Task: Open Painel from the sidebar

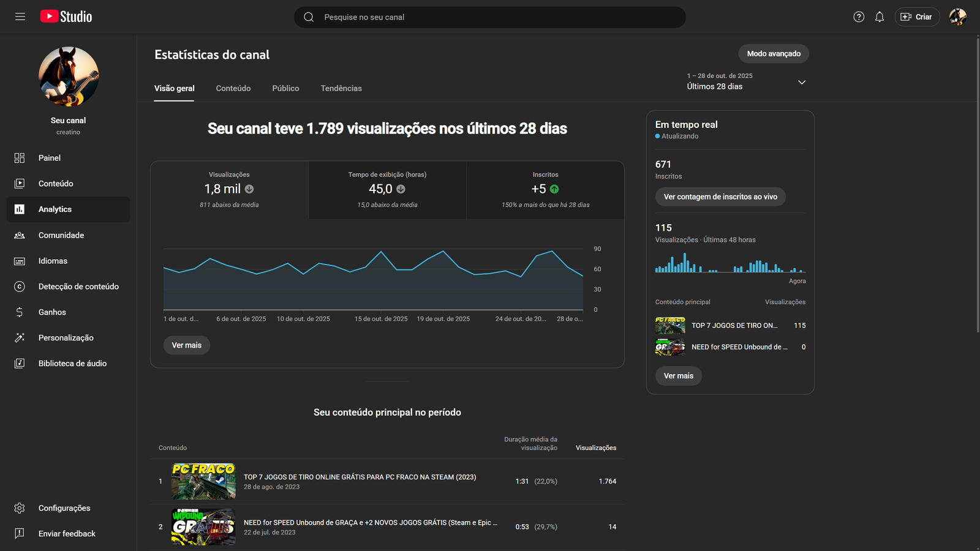Action: [49, 158]
